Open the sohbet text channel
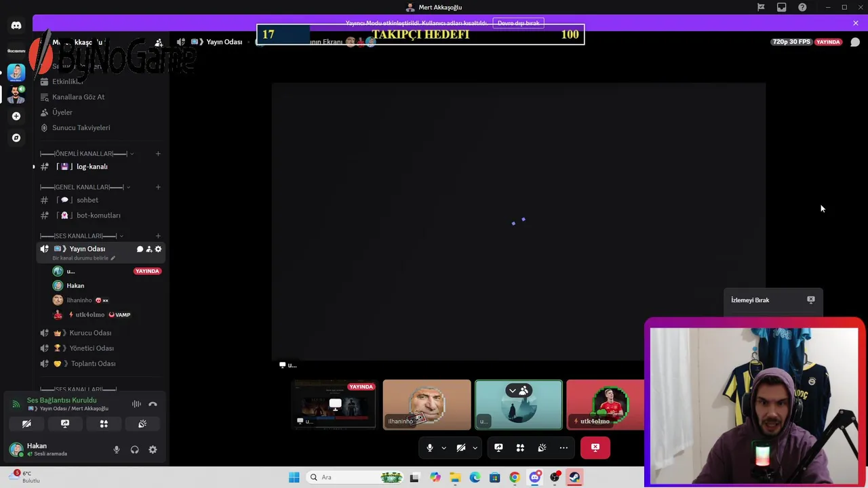 (x=87, y=200)
